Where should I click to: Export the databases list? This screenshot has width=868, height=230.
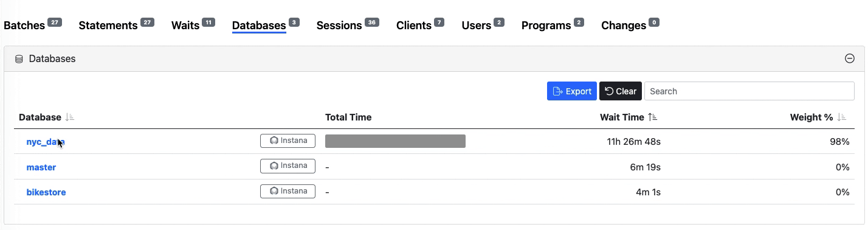[x=572, y=91]
